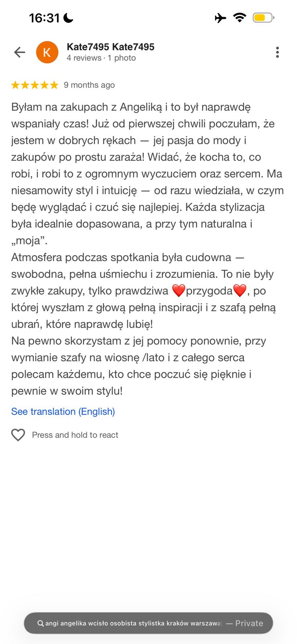Tap the orange K profile avatar
This screenshot has height=644, width=297.
(47, 52)
